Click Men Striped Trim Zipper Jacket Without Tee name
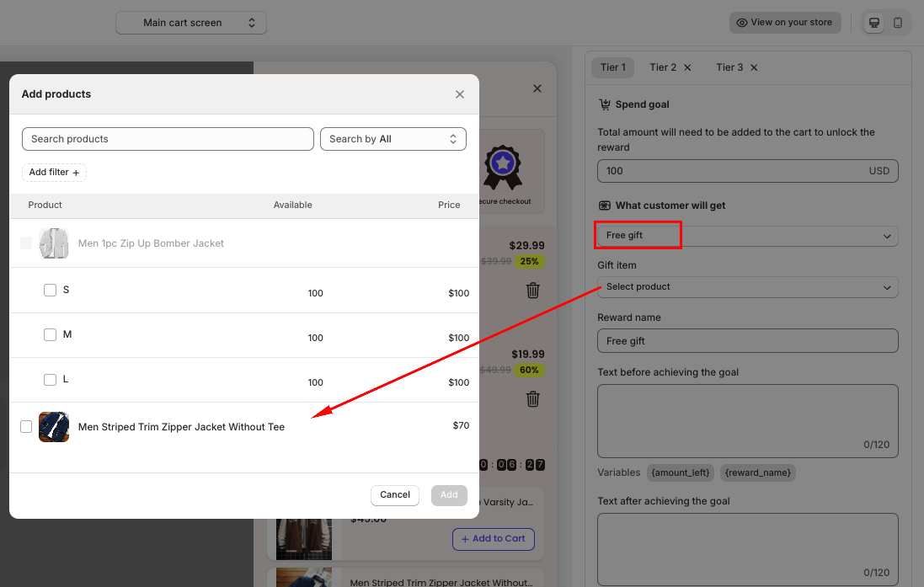 (181, 427)
